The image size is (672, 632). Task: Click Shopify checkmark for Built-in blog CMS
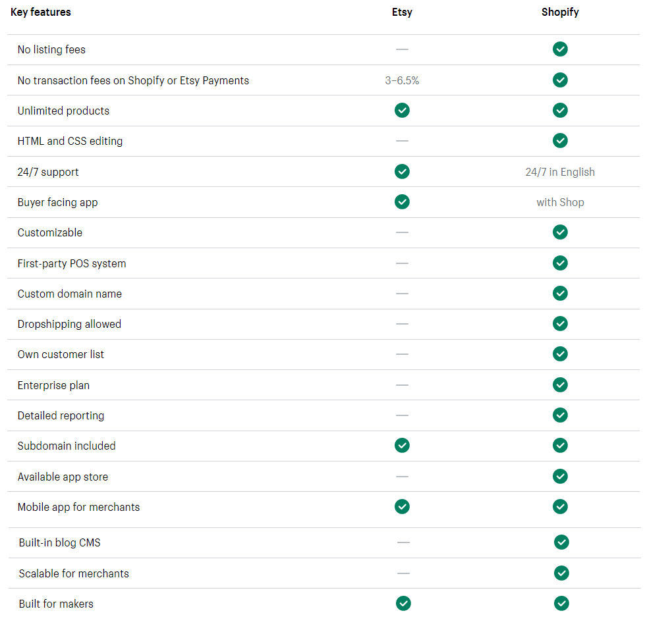[561, 542]
